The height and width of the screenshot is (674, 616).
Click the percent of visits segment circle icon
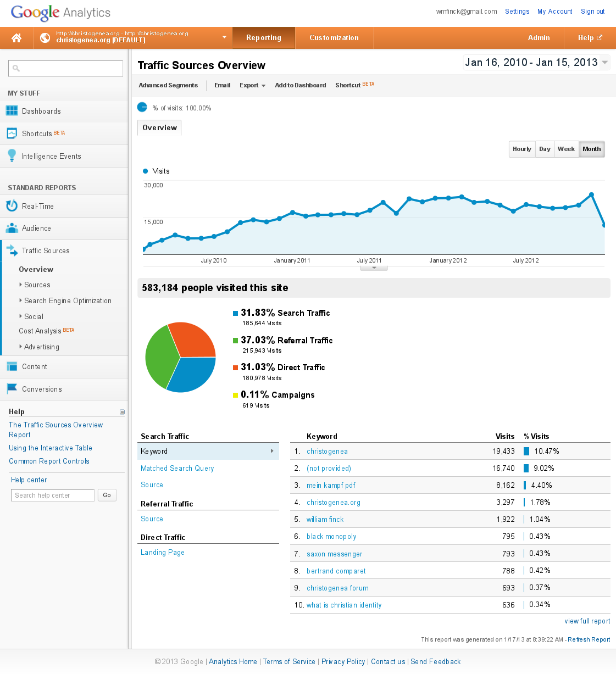click(142, 107)
